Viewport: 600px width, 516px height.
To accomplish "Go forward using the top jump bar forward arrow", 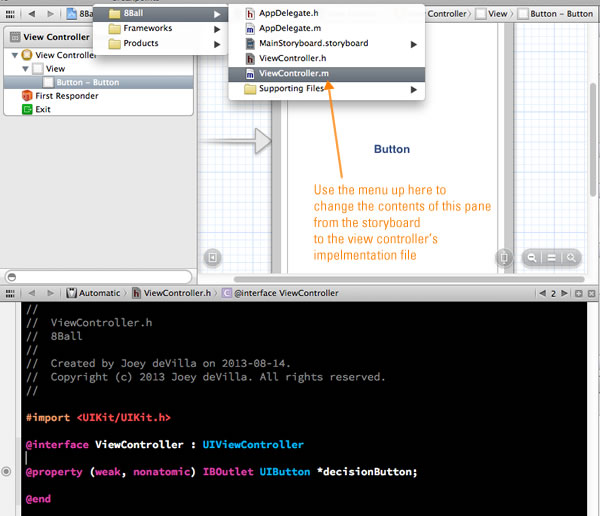I will click(50, 14).
